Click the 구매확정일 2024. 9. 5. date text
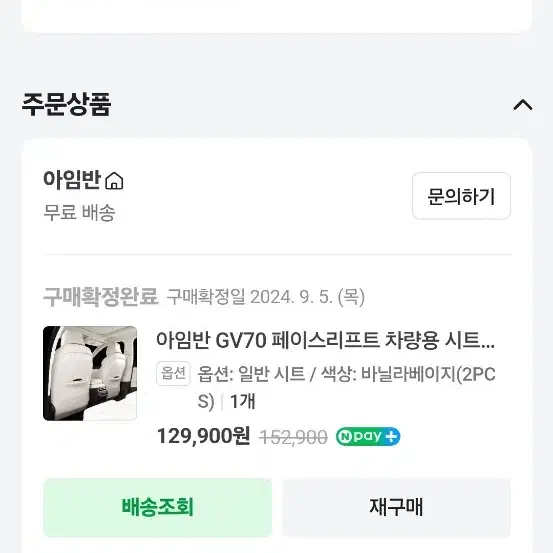The width and height of the screenshot is (553, 553). (x=266, y=297)
